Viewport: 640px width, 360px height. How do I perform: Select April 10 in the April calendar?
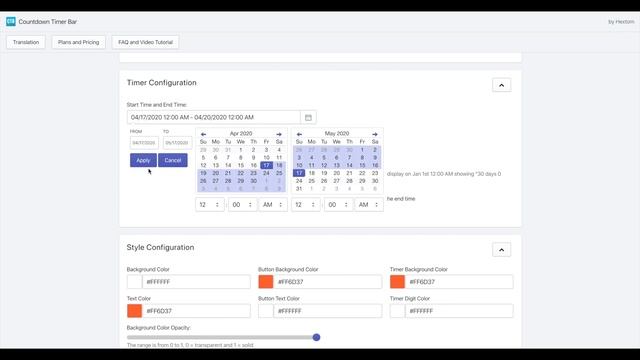click(266, 158)
